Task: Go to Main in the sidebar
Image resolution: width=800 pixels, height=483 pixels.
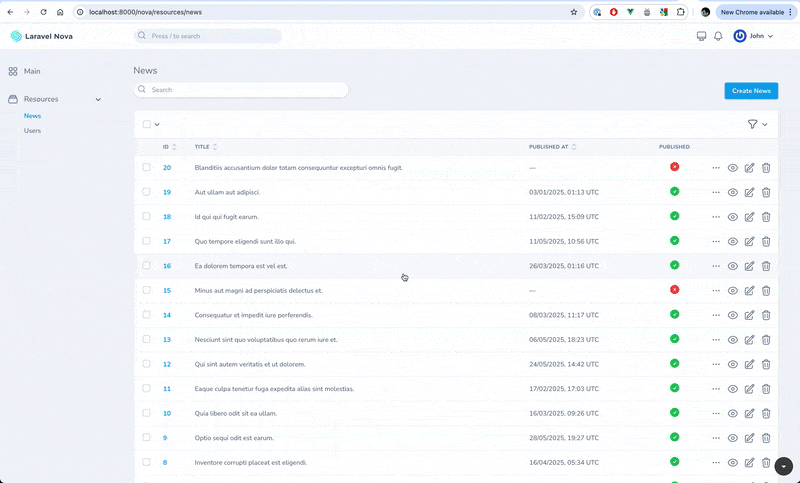Action: click(32, 71)
